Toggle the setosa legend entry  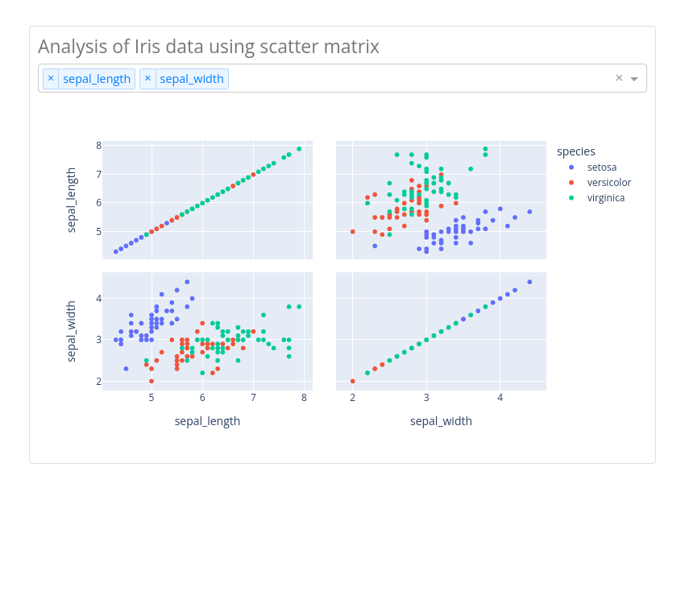coord(595,167)
